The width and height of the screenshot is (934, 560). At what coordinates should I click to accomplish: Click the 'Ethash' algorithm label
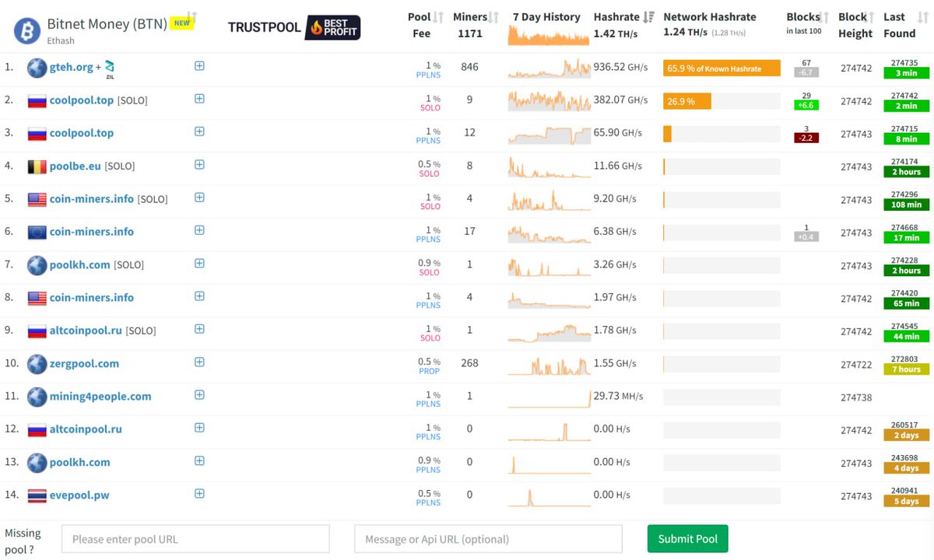(61, 40)
